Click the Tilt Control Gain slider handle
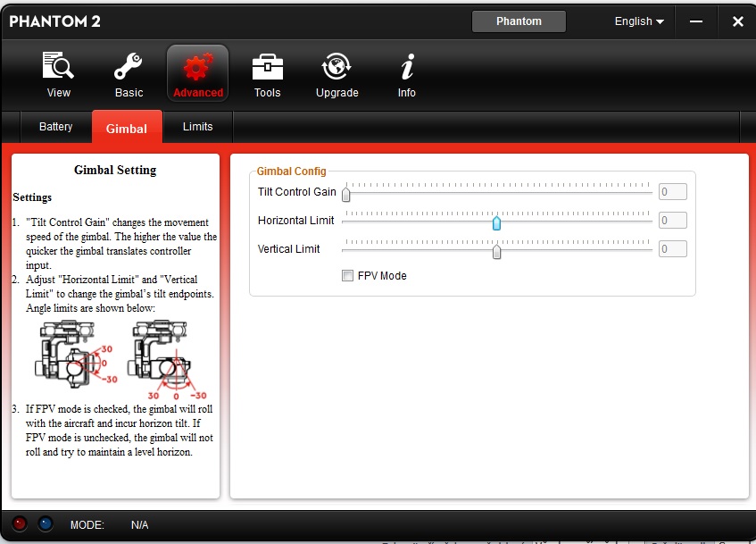Image resolution: width=756 pixels, height=544 pixels. click(346, 194)
